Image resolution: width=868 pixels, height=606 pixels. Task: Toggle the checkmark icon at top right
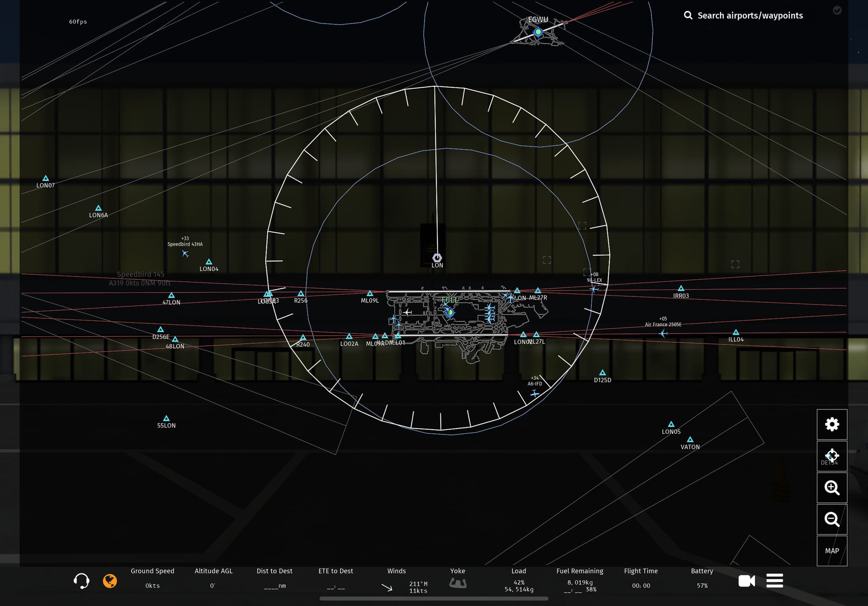click(837, 10)
